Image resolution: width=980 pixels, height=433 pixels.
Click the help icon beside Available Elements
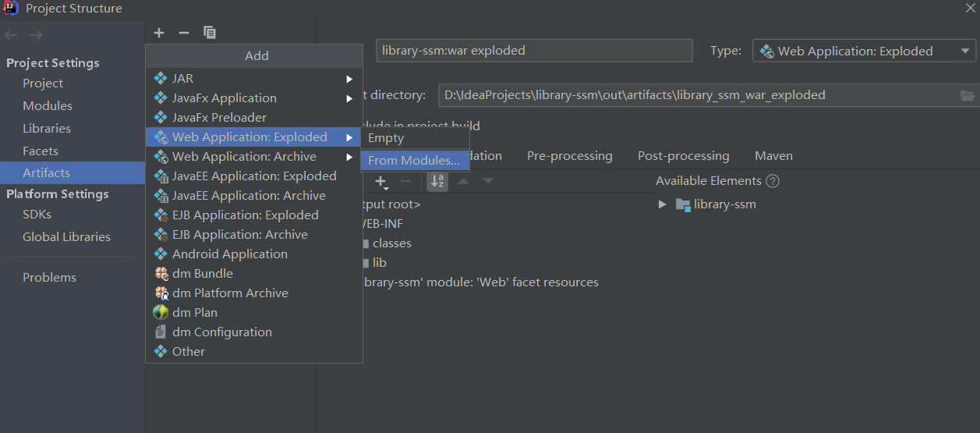[x=773, y=181]
